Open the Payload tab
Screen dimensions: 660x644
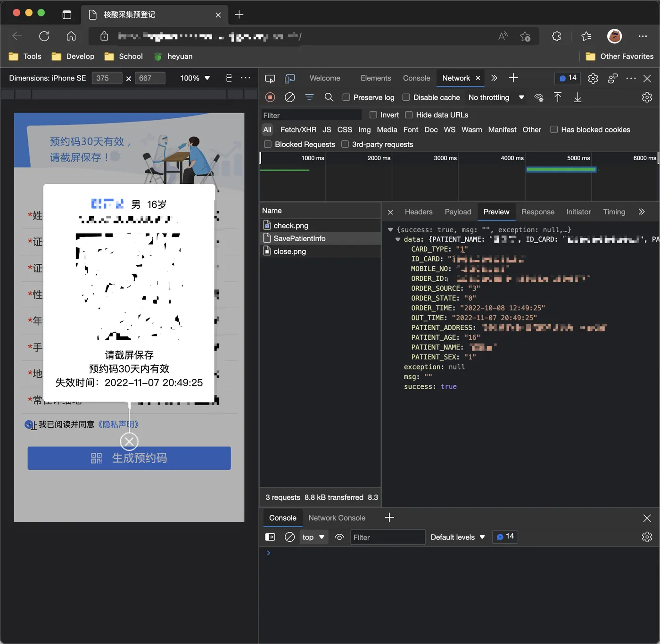[458, 212]
